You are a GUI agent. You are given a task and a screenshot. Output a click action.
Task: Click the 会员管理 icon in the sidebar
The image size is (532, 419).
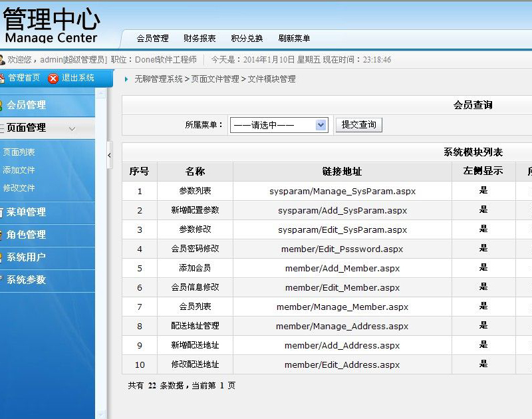click(x=2, y=105)
